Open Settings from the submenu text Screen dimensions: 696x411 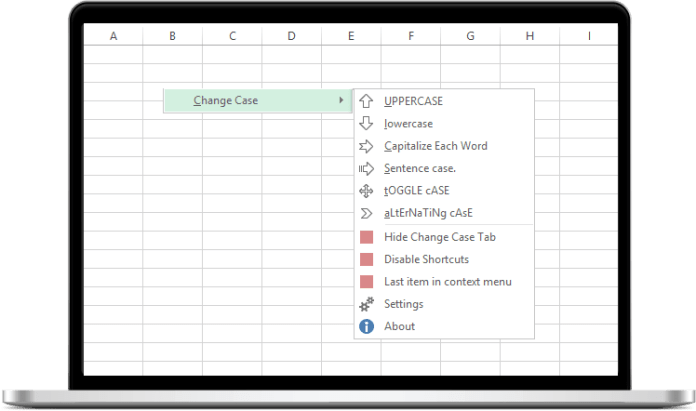pyautogui.click(x=403, y=304)
